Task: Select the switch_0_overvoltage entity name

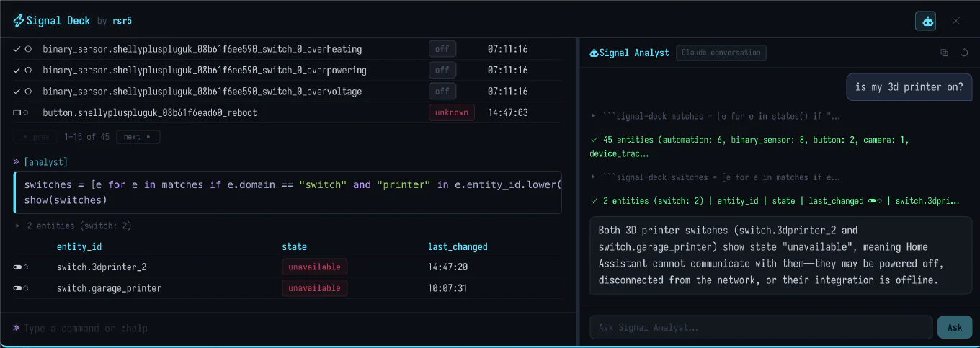Action: point(202,92)
